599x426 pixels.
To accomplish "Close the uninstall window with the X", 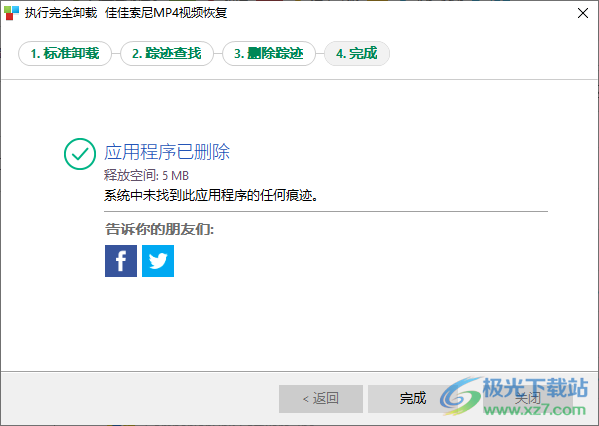I will pos(583,13).
